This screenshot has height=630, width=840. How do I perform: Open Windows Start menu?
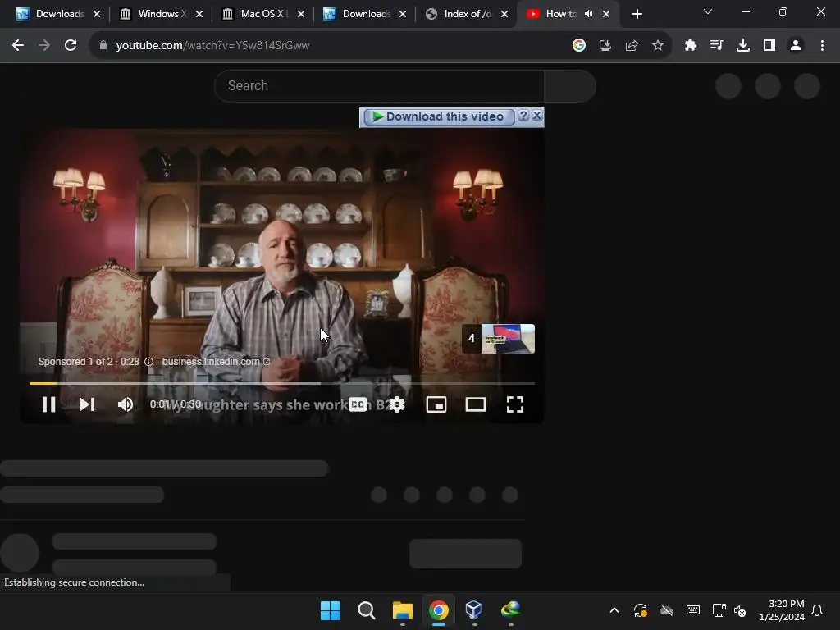click(330, 610)
